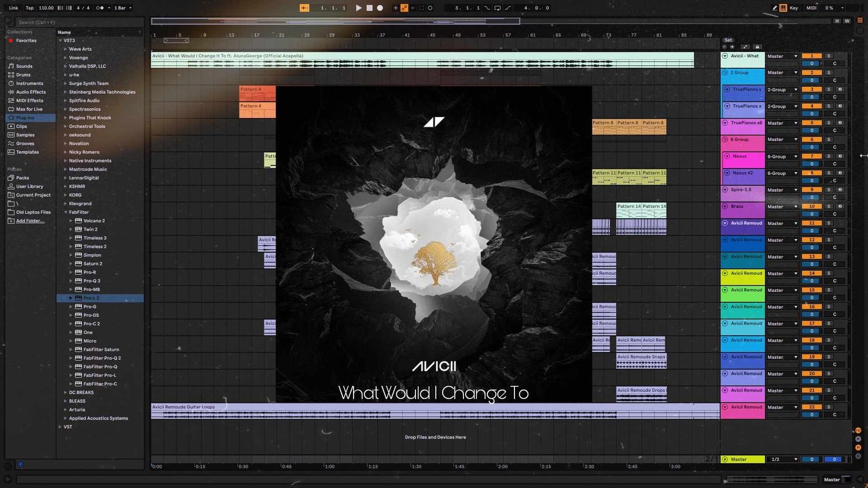Viewport: 868px width, 488px height.
Task: Expand the Native Instruments folder
Action: click(65, 161)
